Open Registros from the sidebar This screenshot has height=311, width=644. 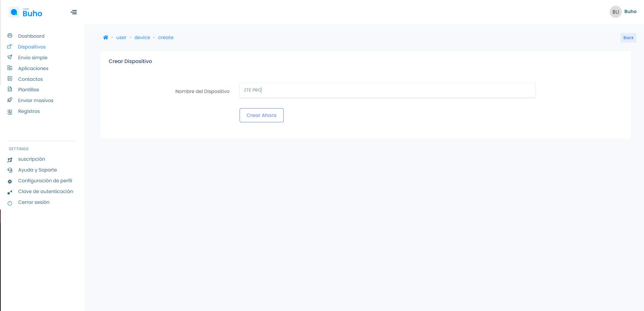point(29,111)
